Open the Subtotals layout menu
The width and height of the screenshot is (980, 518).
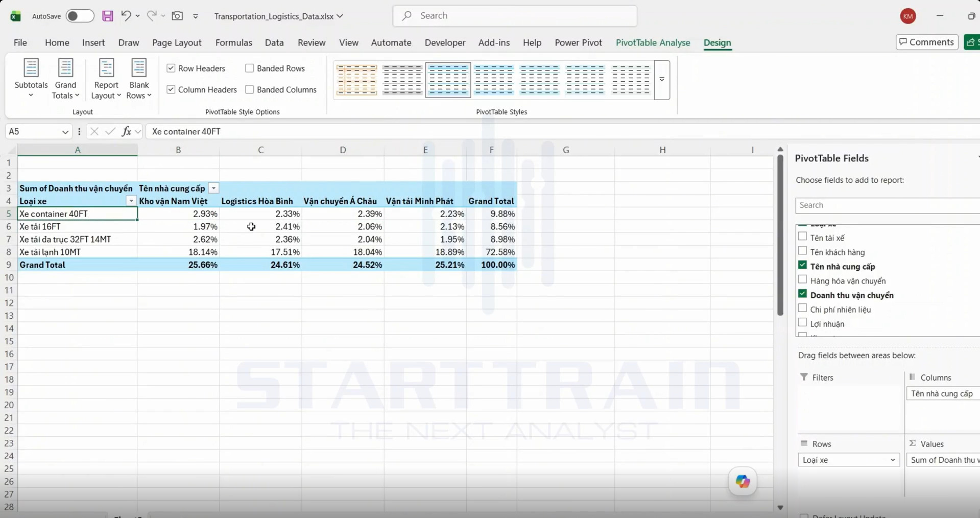31,78
